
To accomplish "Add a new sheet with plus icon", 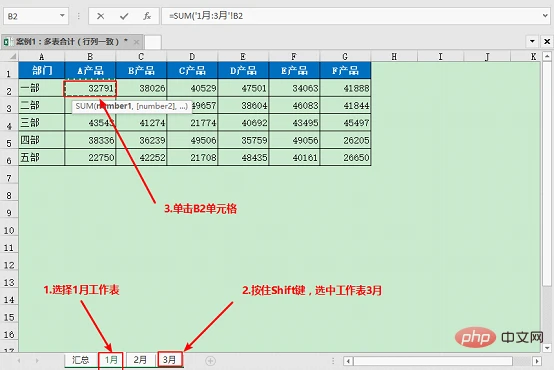I will (x=211, y=361).
